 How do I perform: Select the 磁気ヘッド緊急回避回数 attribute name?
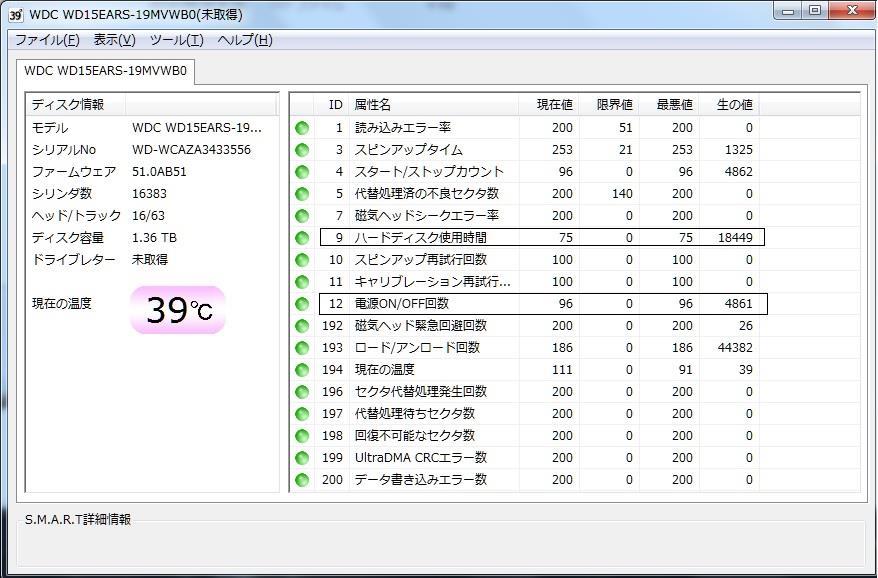[x=421, y=326]
